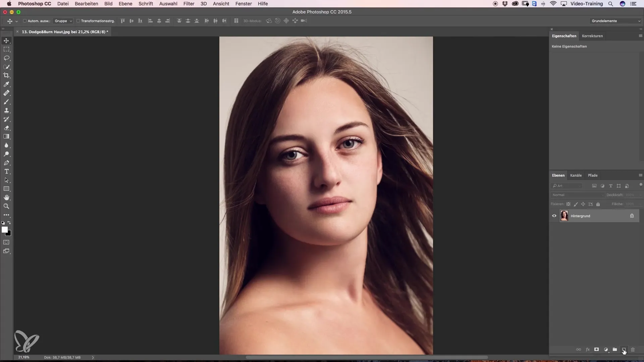This screenshot has height=362, width=644.
Task: Click the create new layer icon
Action: pos(624,349)
